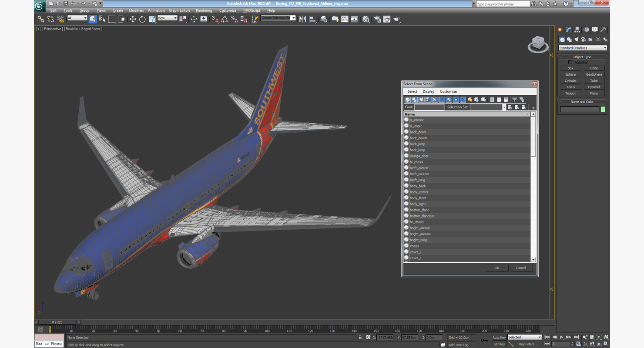644x348 pixels.
Task: Click the Unlink Selection tool
Action: coord(50,19)
